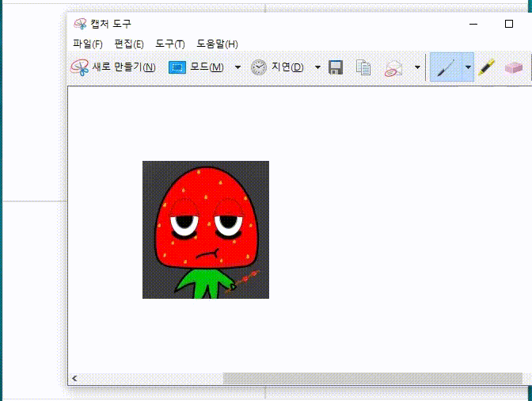Expand the 모드(M) dropdown arrow

[x=237, y=67]
